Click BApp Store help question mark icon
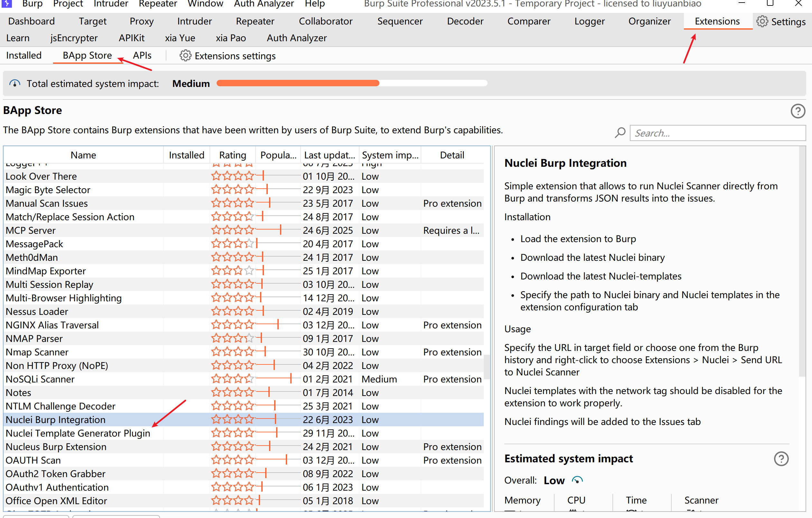 coord(798,111)
